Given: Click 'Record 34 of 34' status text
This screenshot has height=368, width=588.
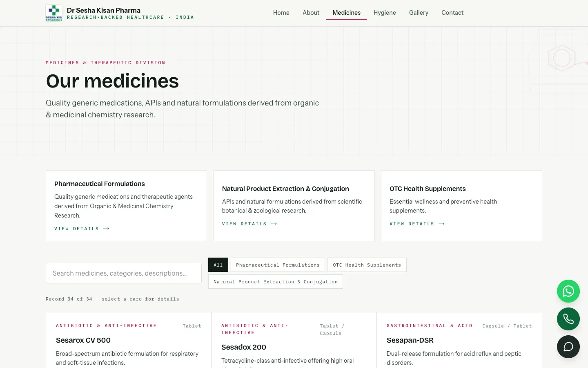Looking at the screenshot, I should 112,299.
